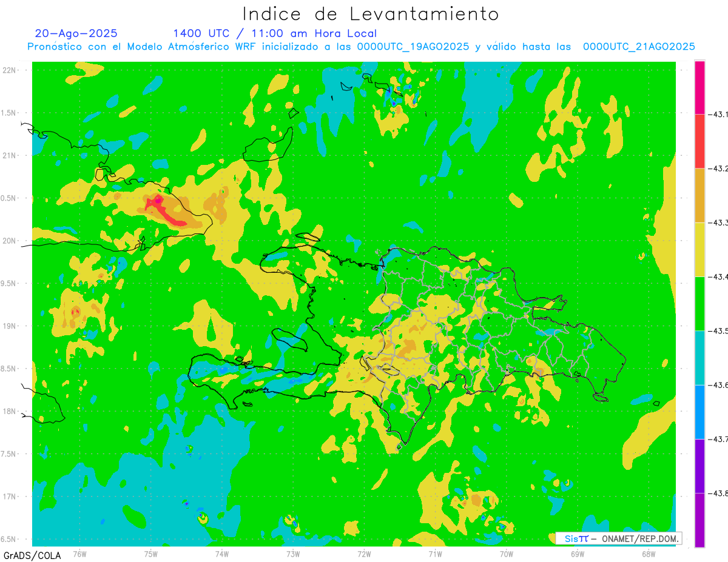
Task: Select the date label "20-Ago-2025"
Action: pos(76,33)
